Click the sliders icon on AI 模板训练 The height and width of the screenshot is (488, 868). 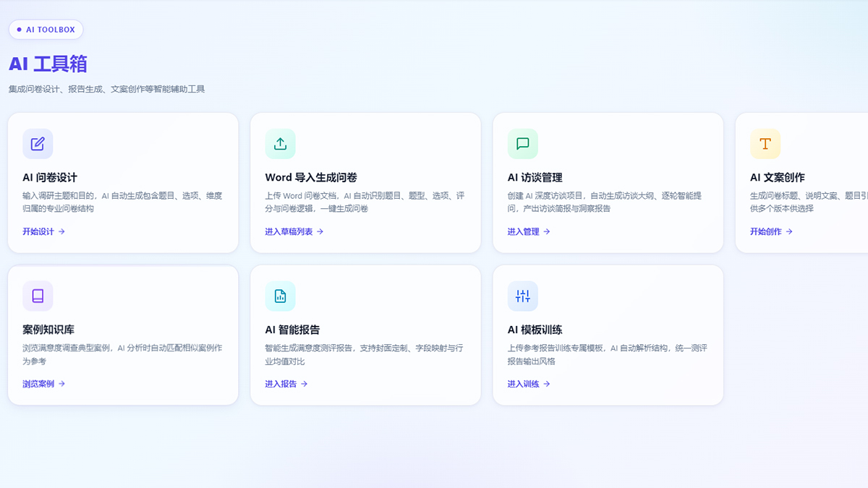522,296
